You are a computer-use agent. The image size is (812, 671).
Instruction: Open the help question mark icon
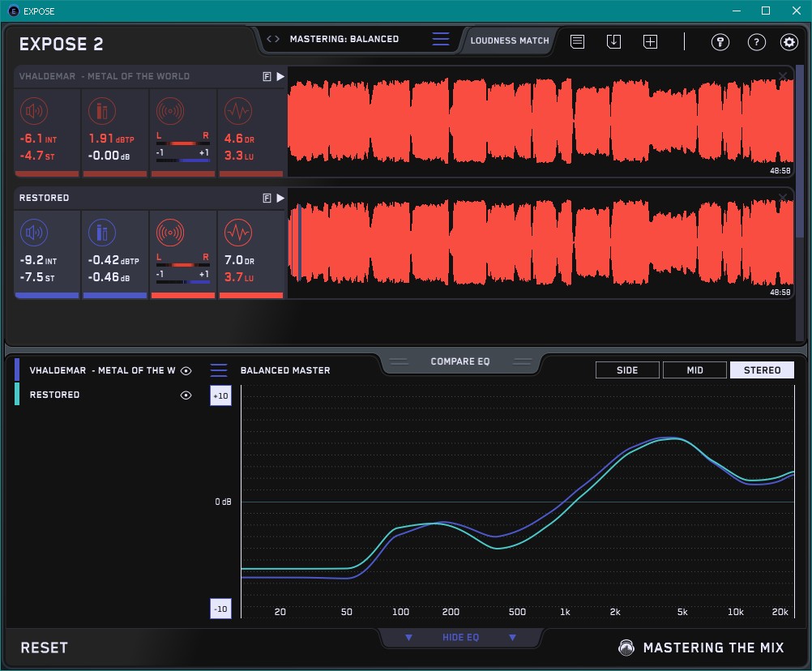point(756,42)
